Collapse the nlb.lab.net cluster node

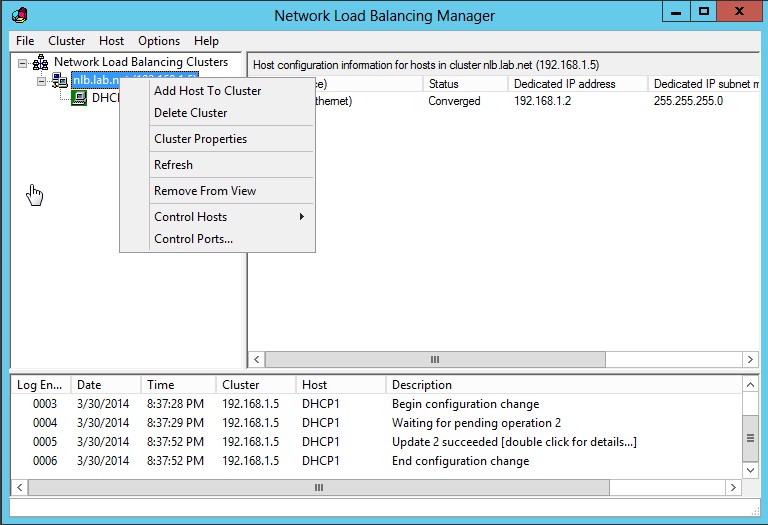coord(42,80)
